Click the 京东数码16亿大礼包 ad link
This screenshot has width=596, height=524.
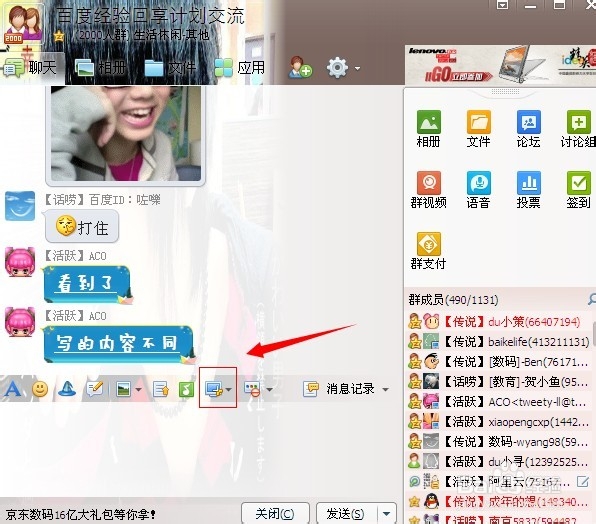point(81,515)
